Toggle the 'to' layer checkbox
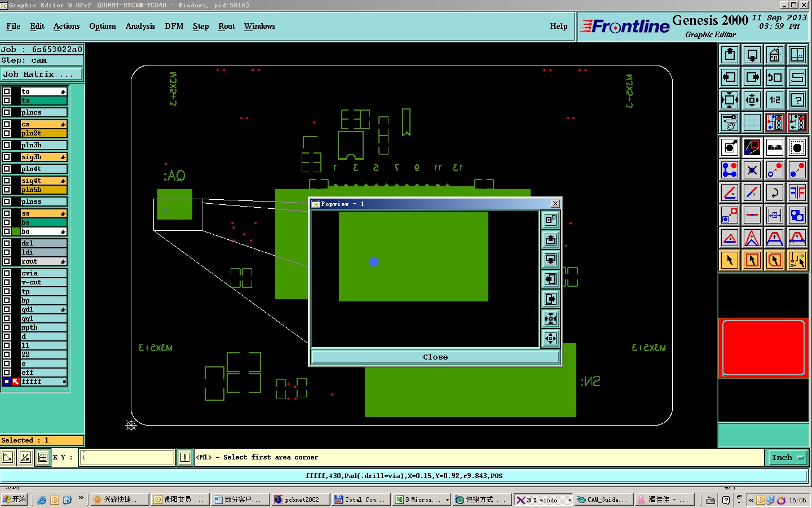 [x=7, y=91]
